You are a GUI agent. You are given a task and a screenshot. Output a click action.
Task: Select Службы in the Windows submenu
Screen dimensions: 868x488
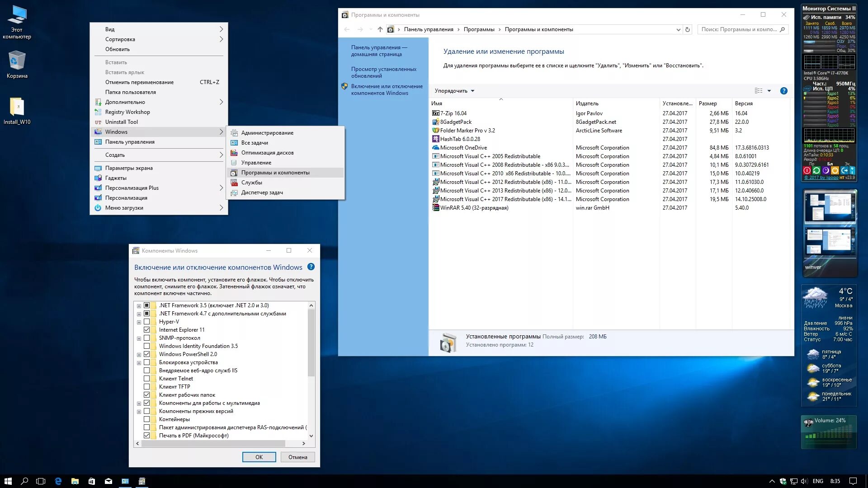tap(251, 183)
